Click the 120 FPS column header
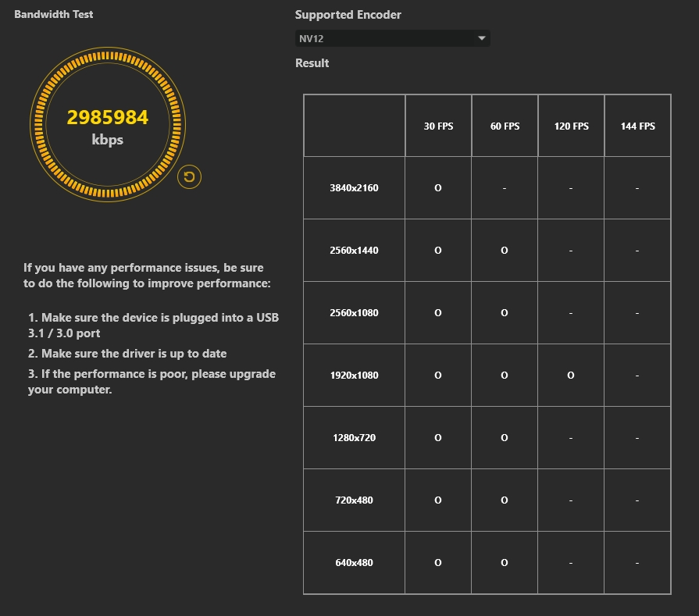 571,126
